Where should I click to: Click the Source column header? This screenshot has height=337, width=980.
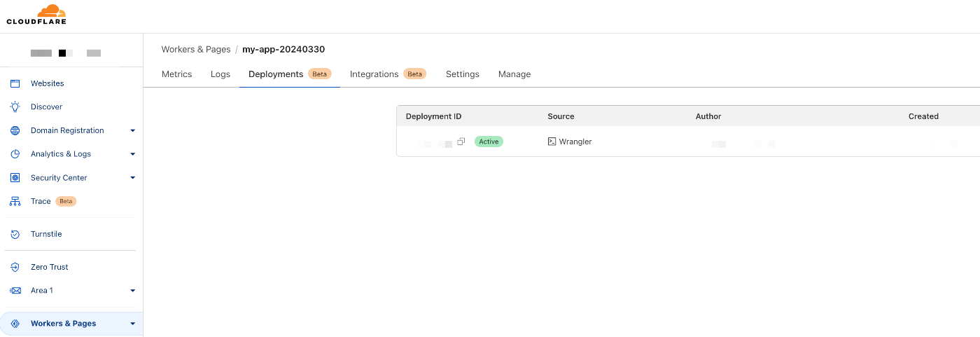click(561, 116)
